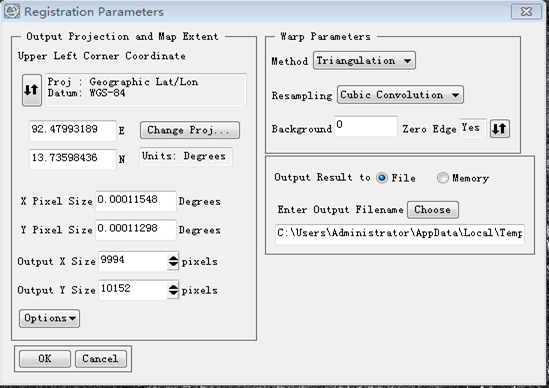Decrease Output Y Size with down arrow
The height and width of the screenshot is (388, 549).
coord(173,293)
